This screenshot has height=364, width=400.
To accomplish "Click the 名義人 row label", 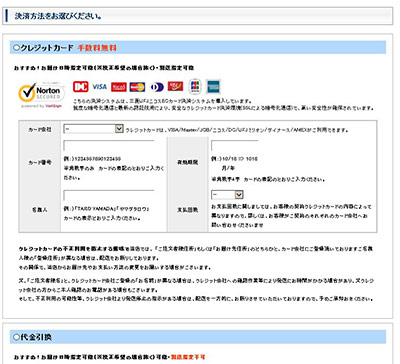I will pyautogui.click(x=40, y=210).
